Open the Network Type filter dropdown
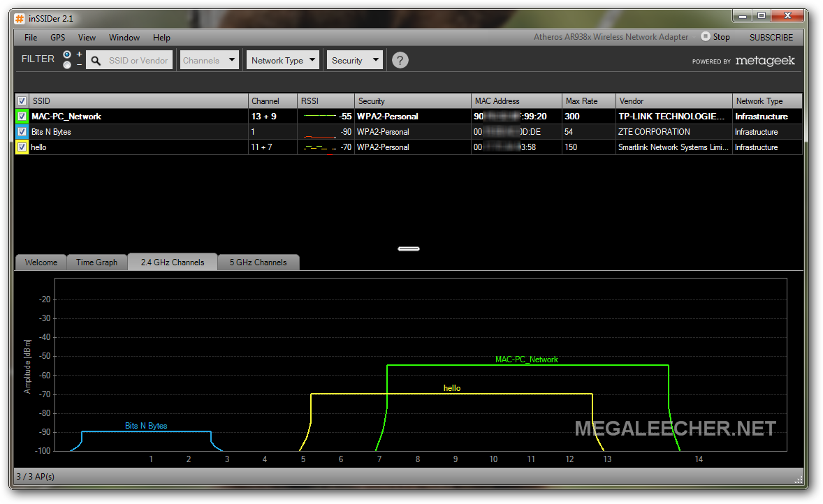 [283, 60]
